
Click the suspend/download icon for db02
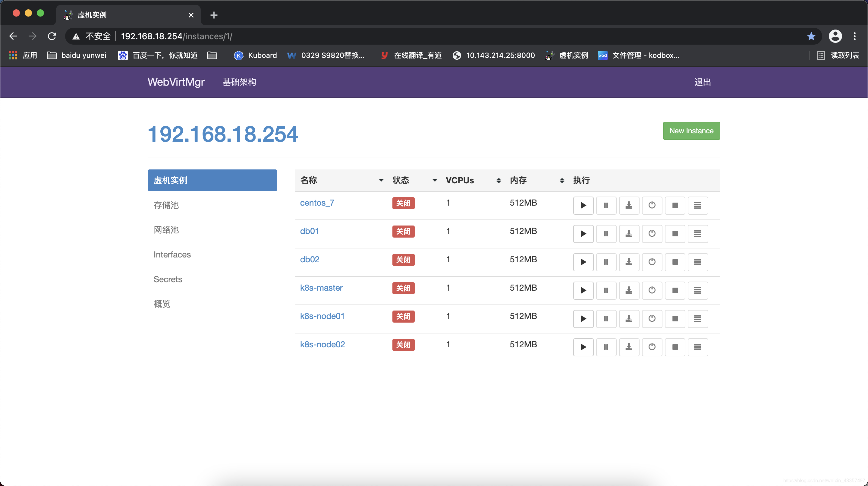coord(629,262)
